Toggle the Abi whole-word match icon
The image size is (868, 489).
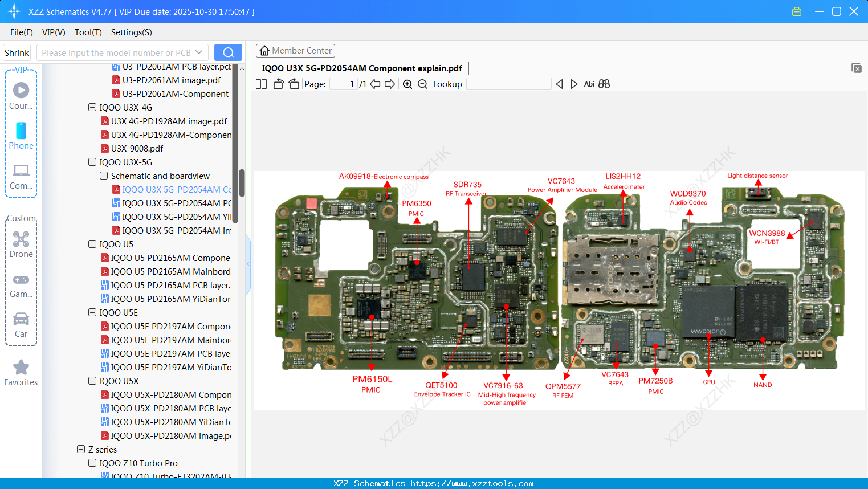589,84
